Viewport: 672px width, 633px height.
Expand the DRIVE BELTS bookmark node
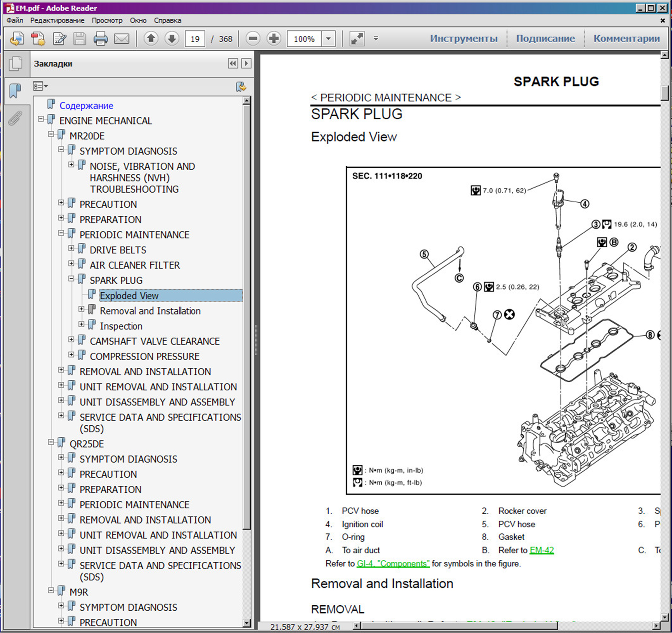point(71,248)
